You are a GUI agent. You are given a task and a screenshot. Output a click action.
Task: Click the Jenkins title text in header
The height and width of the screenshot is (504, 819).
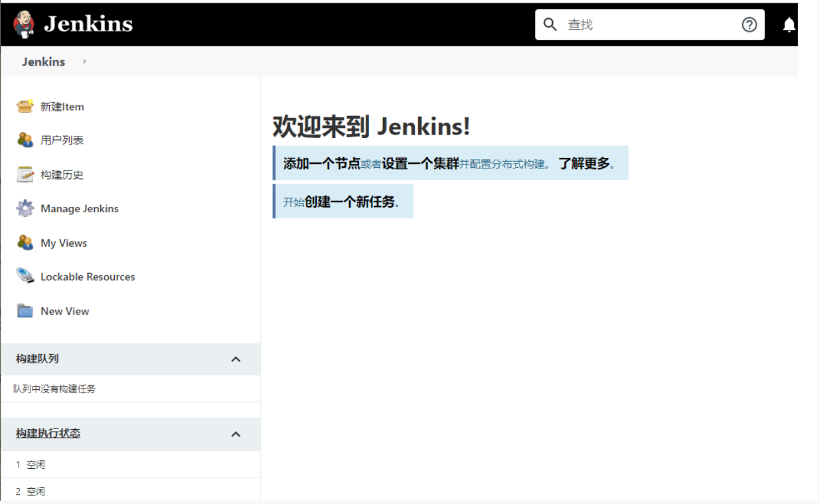[88, 25]
